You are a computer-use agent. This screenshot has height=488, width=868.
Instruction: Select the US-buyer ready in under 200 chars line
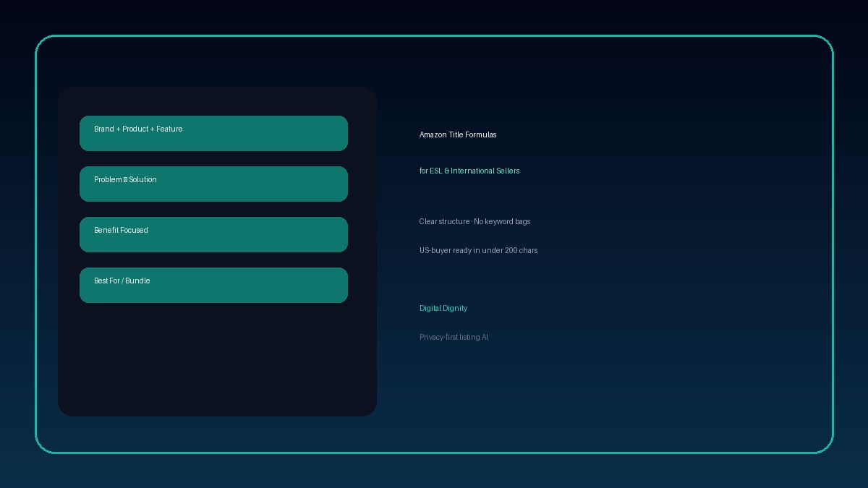[478, 250]
